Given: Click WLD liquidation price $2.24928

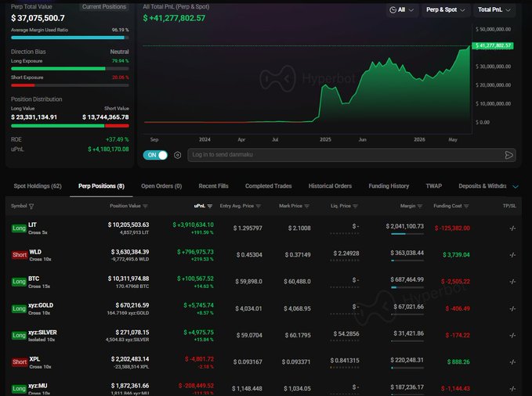Looking at the screenshot, I should click(x=346, y=254).
